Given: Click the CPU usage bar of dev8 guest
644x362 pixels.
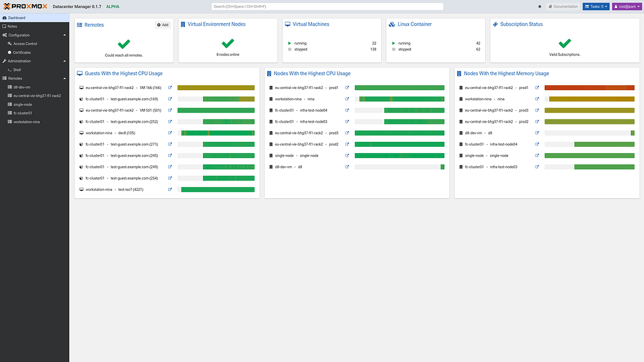Looking at the screenshot, I should [x=217, y=132].
